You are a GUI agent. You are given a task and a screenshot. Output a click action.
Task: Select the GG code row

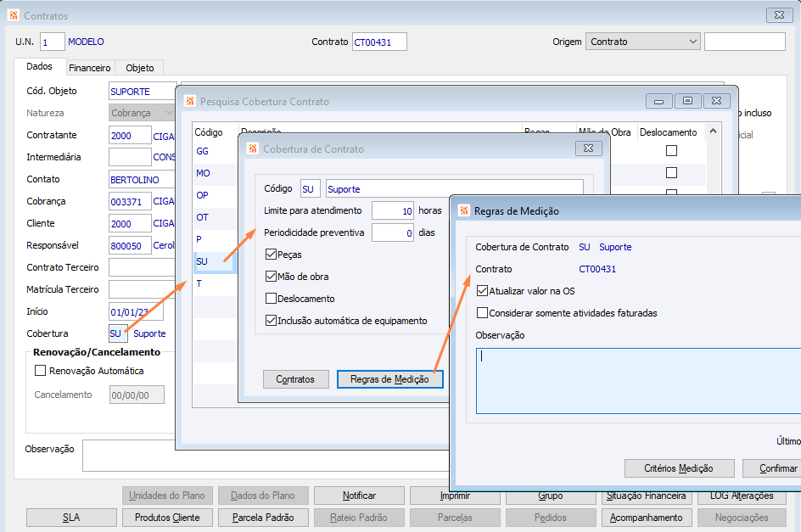click(x=215, y=151)
